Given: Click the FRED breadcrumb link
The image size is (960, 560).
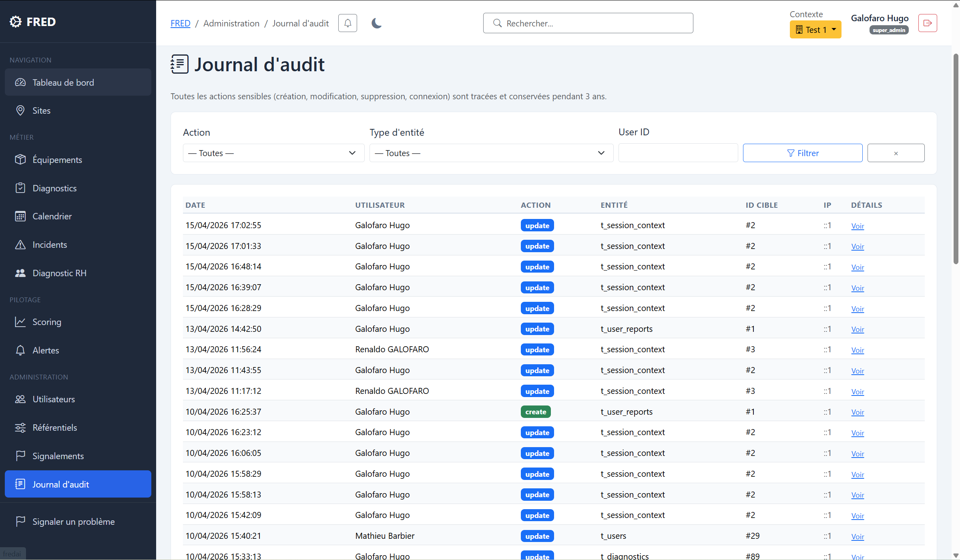Looking at the screenshot, I should [180, 23].
